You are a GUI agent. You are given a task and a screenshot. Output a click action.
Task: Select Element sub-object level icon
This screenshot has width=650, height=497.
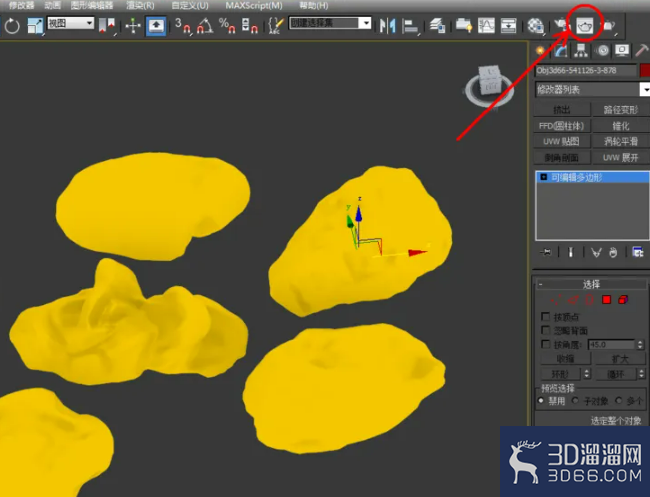623,299
